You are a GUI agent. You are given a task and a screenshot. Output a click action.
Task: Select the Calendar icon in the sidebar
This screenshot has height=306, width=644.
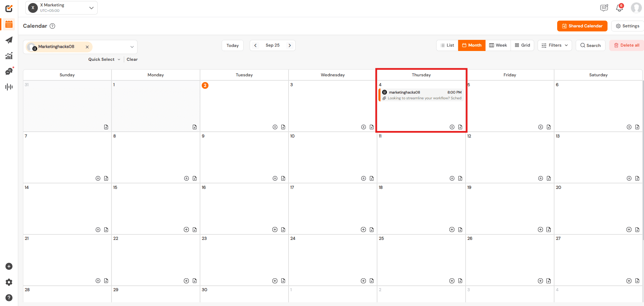[9, 24]
